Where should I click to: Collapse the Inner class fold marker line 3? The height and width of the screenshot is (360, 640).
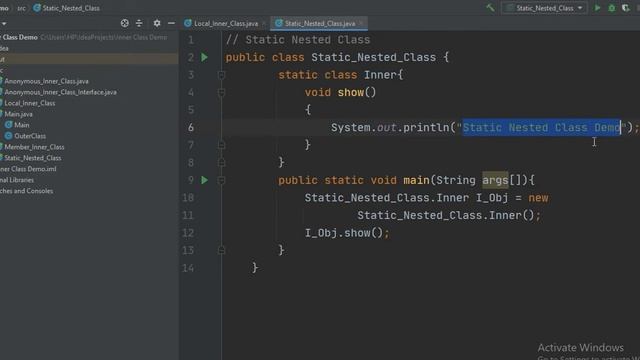[221, 75]
